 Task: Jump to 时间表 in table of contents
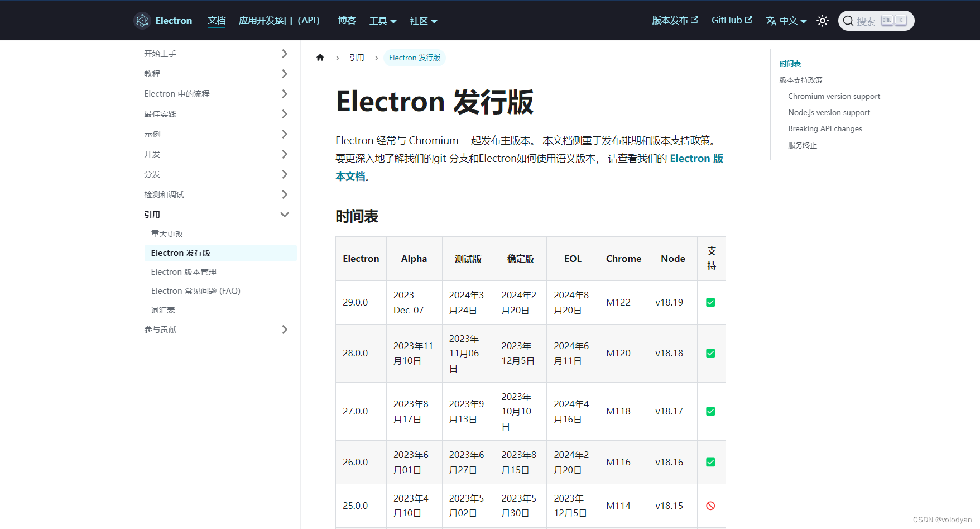coord(790,64)
